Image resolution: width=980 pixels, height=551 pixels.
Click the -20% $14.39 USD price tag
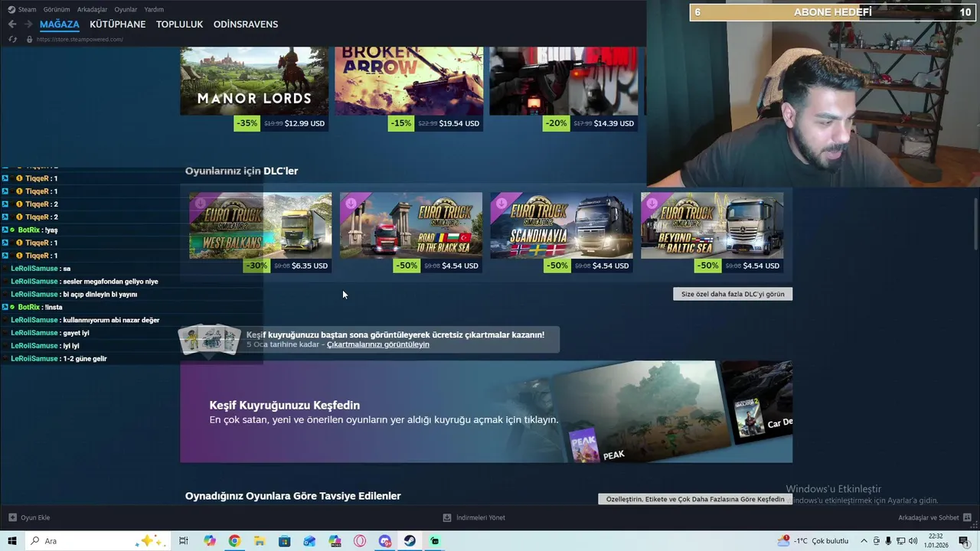point(590,123)
